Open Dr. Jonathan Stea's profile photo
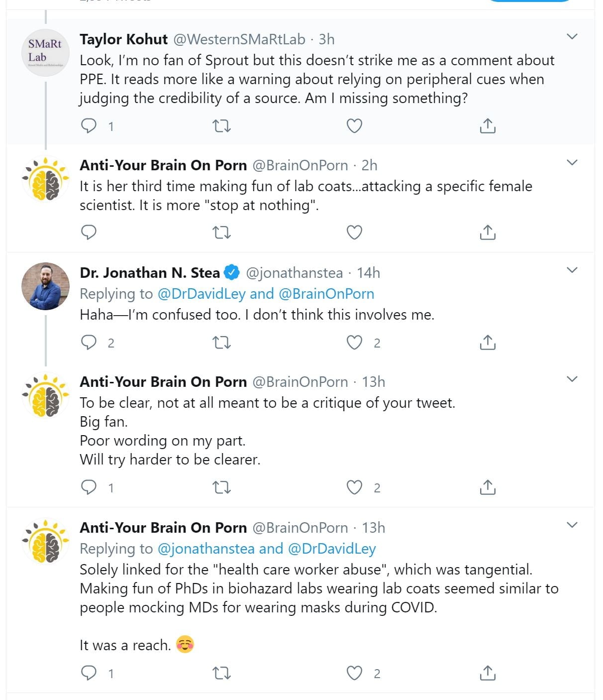 pos(45,286)
